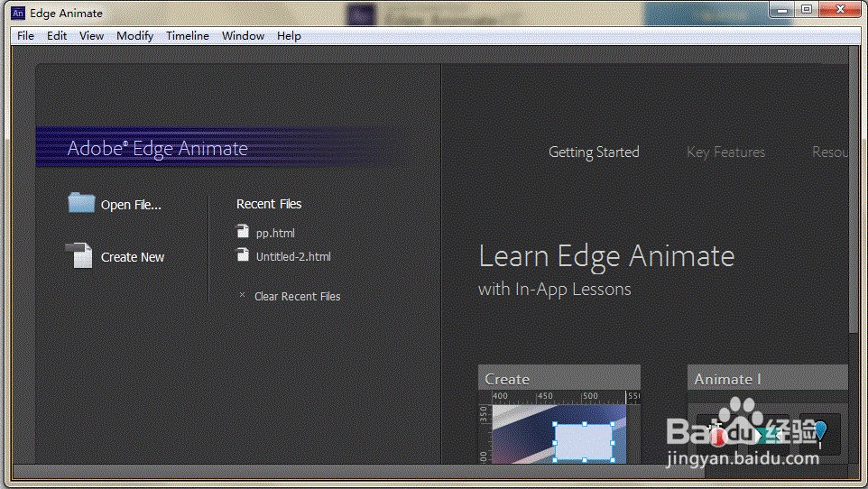Click the file icon beside Untitled-2.html
Viewport: 868px width, 489px height.
coord(243,254)
